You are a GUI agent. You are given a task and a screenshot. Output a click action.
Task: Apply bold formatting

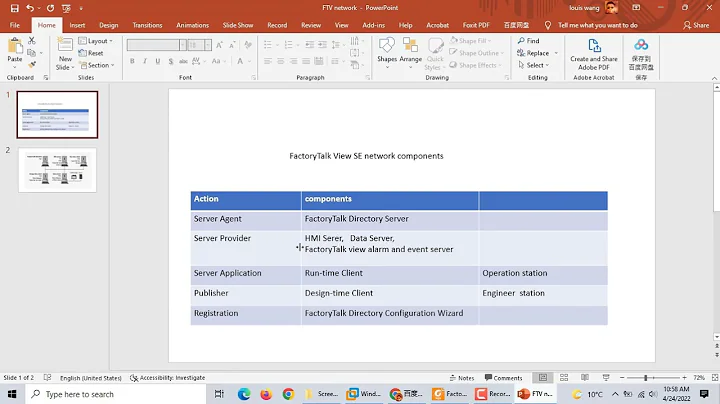point(132,61)
